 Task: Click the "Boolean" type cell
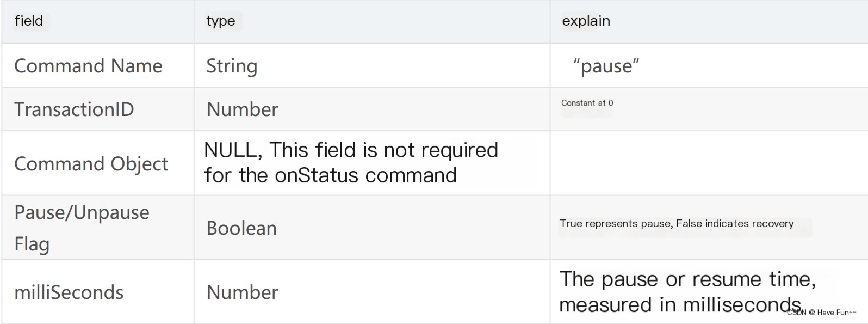coord(241,228)
